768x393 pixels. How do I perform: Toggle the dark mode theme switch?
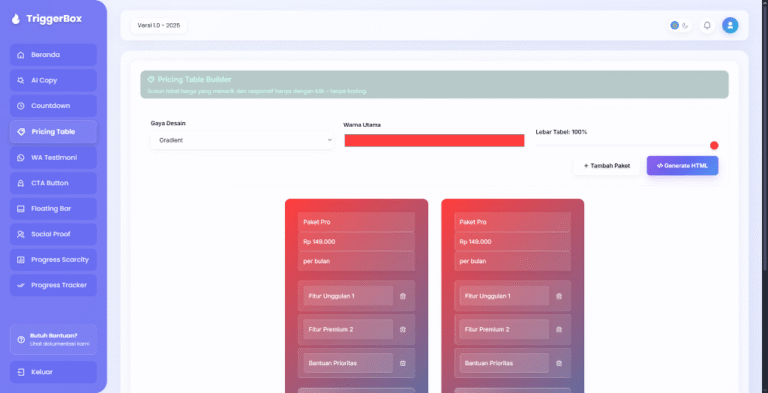pos(680,25)
